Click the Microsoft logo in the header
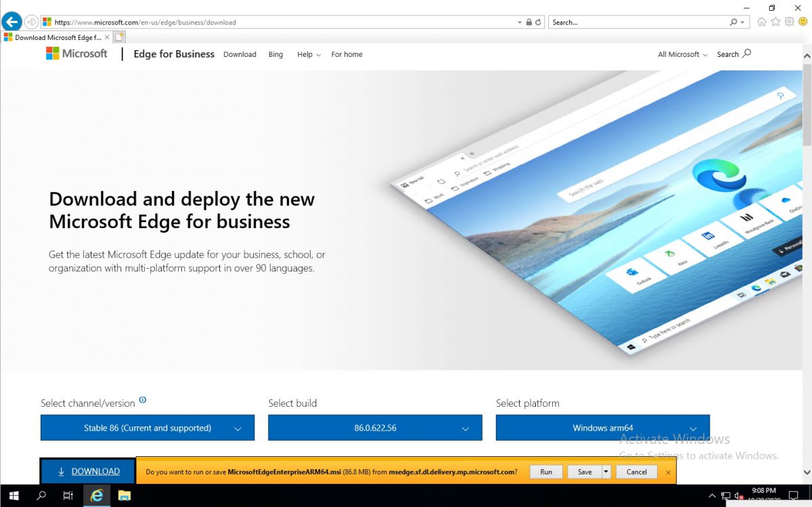 76,54
